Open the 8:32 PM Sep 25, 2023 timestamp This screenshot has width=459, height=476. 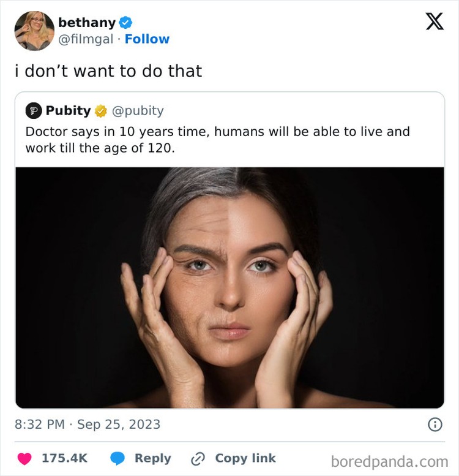(88, 425)
